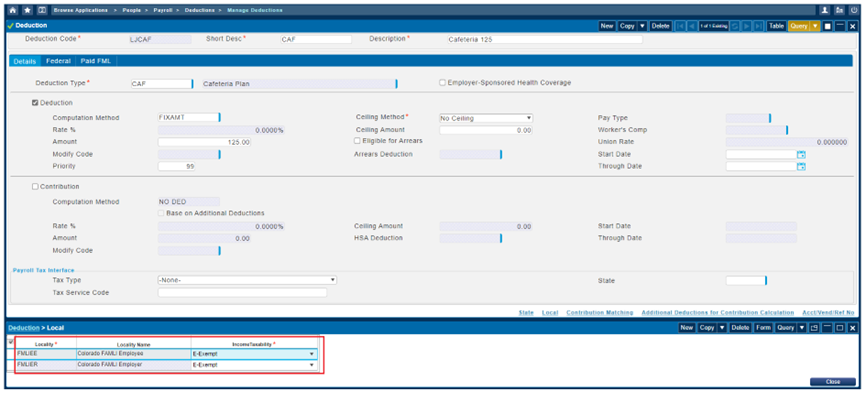Open the State link above the Local panel
Image resolution: width=866 pixels, height=393 pixels.
click(x=526, y=313)
